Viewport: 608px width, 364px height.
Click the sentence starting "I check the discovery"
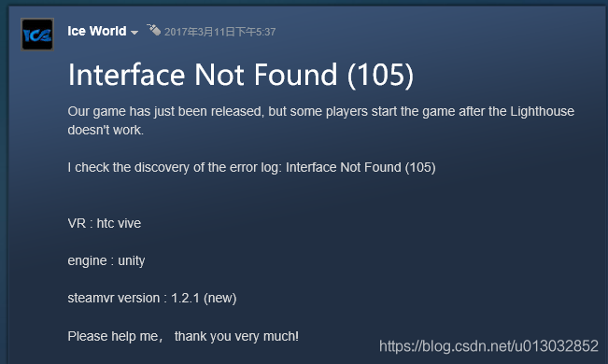click(x=251, y=167)
